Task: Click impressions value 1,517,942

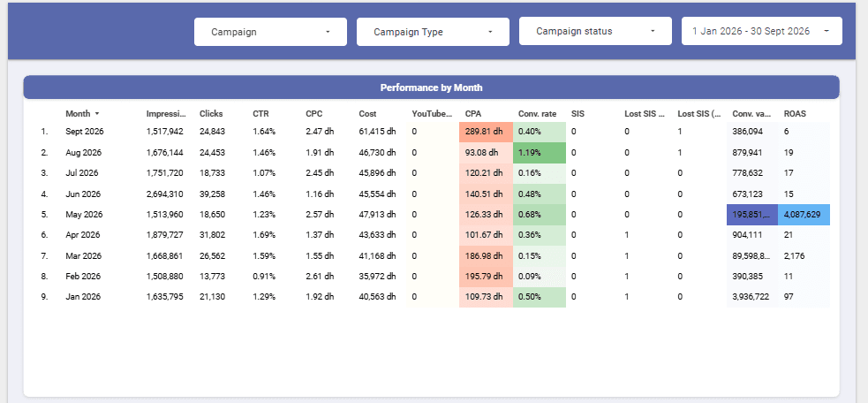Action: pos(165,132)
